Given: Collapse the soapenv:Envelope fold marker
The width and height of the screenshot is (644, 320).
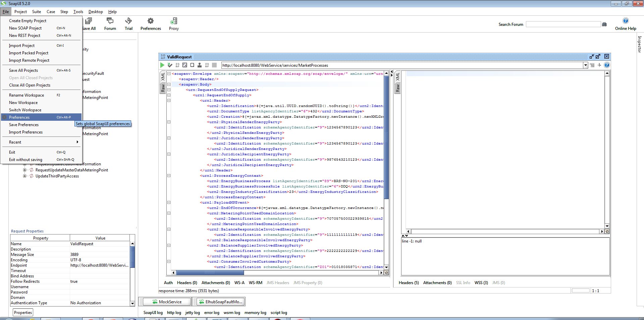Looking at the screenshot, I should pos(169,74).
